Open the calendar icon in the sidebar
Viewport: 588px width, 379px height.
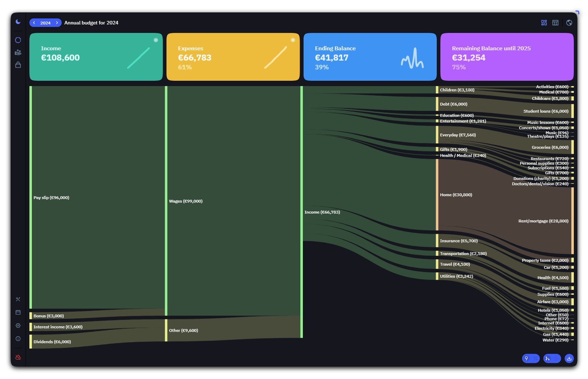[x=18, y=312]
